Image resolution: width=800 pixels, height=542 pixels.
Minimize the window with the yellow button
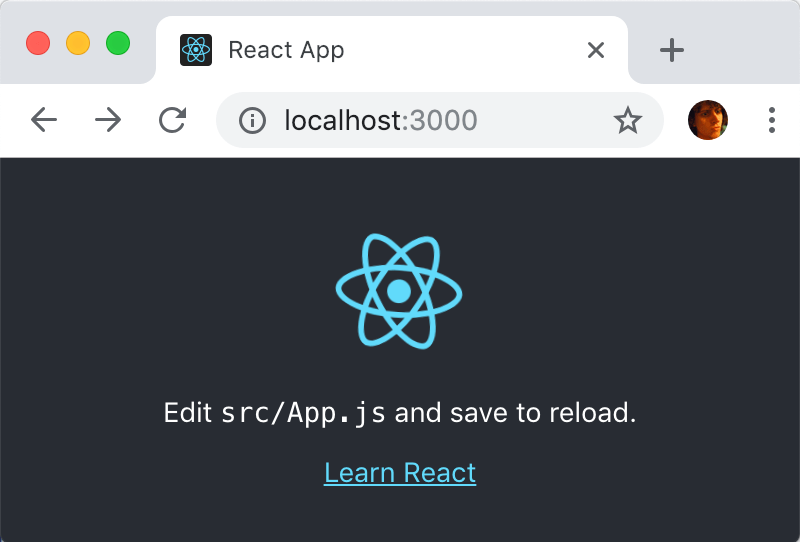pyautogui.click(x=78, y=43)
